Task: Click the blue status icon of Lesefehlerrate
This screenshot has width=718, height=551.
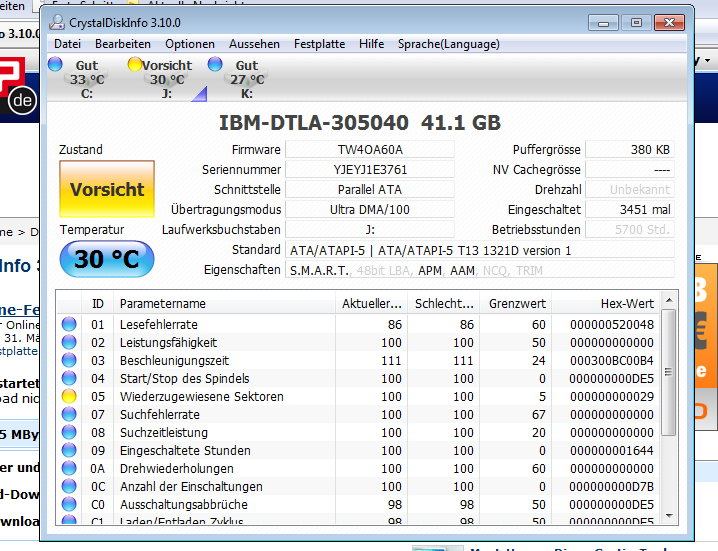Action: click(x=69, y=324)
